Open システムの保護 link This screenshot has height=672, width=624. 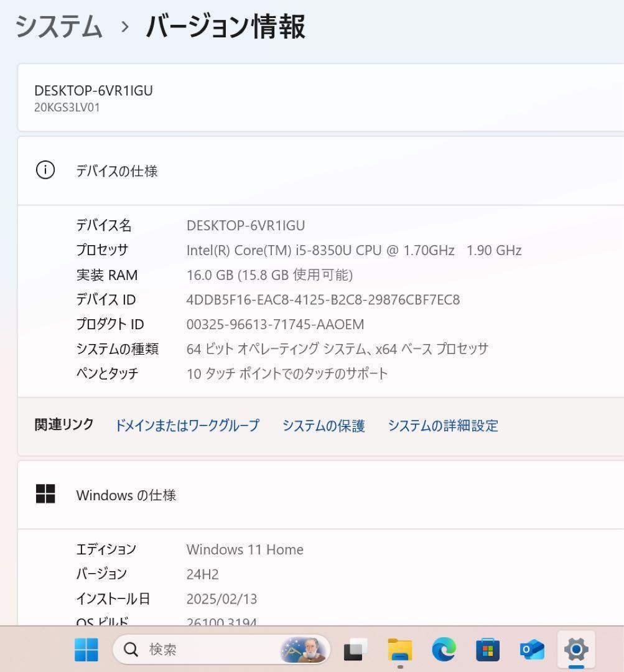pos(324,425)
